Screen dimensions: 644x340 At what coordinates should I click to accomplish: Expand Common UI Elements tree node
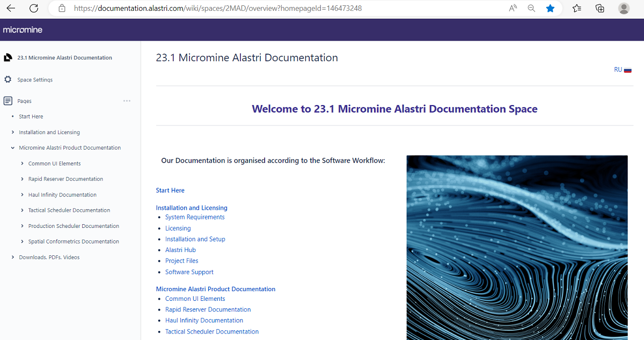22,164
